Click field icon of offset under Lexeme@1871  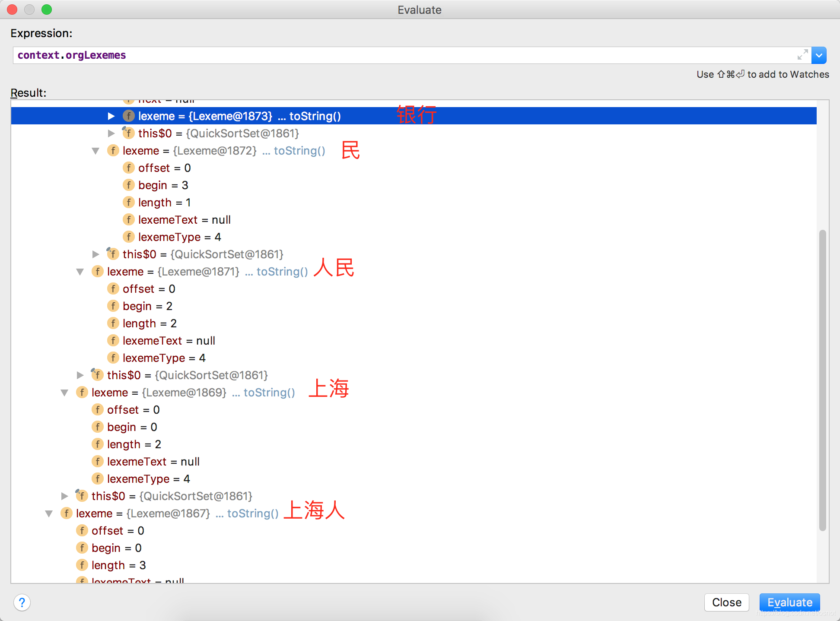(113, 288)
